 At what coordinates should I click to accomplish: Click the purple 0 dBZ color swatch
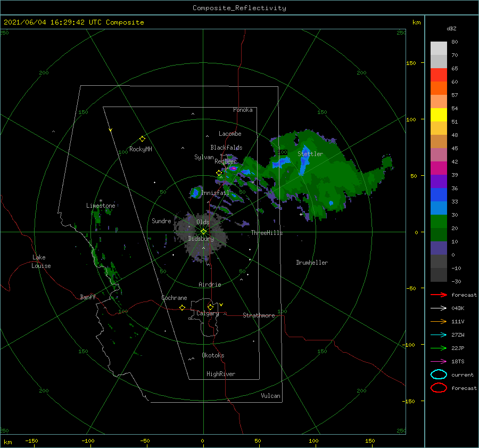[x=439, y=248]
